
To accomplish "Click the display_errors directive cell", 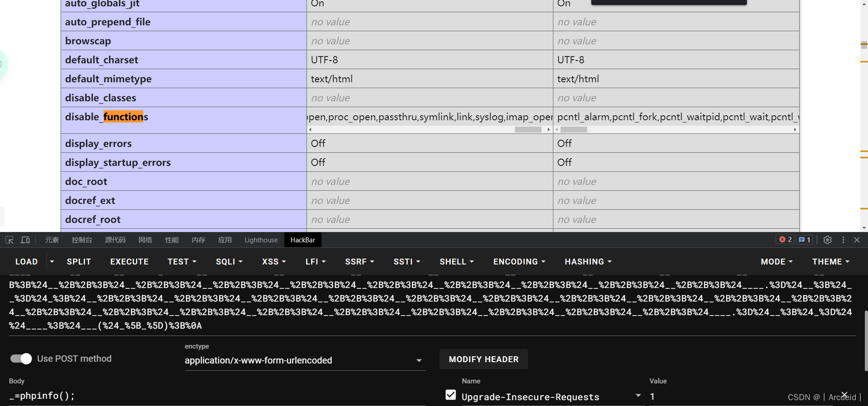I will click(184, 143).
